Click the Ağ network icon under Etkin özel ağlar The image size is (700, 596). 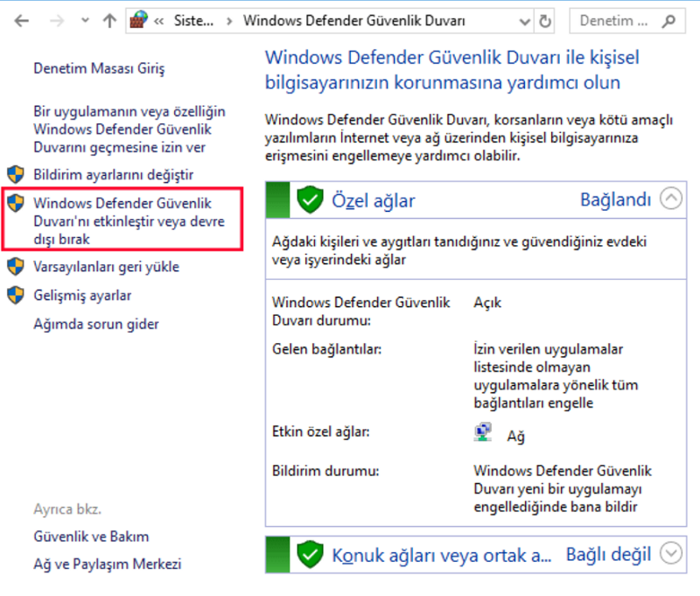click(x=483, y=430)
